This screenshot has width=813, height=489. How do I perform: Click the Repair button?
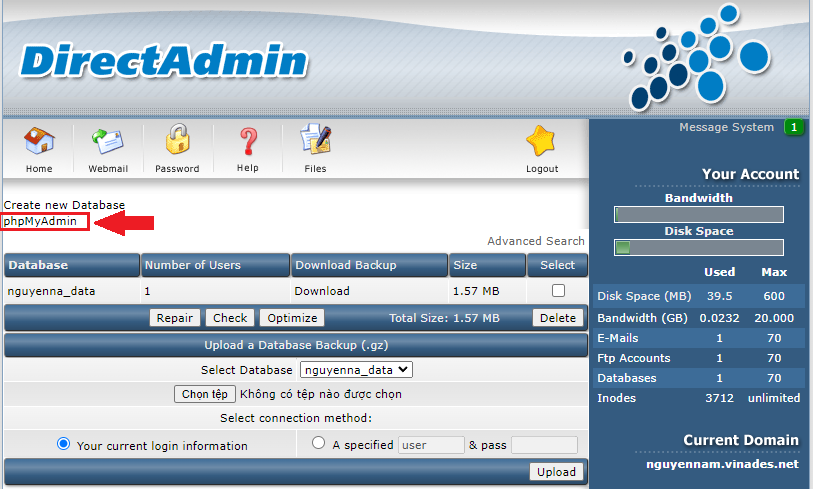175,318
